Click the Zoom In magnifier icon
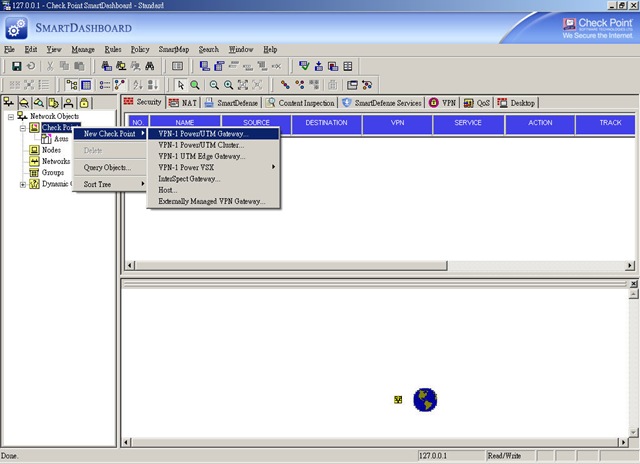This screenshot has width=640, height=464. 229,85
